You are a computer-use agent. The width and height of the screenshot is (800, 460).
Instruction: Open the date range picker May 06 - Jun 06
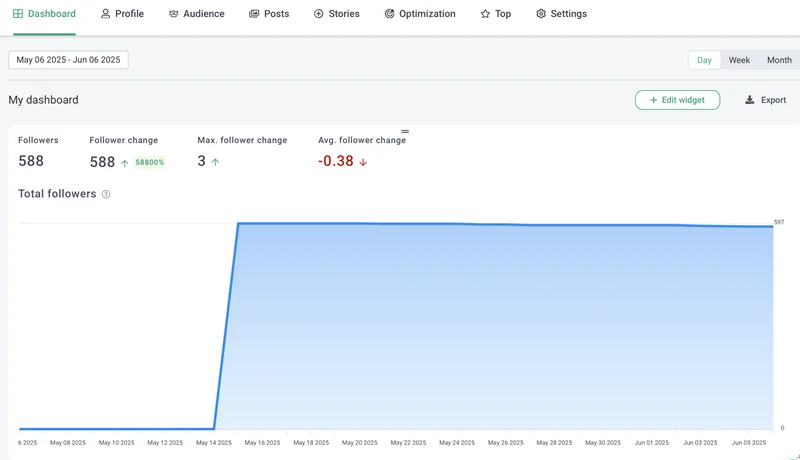tap(68, 60)
